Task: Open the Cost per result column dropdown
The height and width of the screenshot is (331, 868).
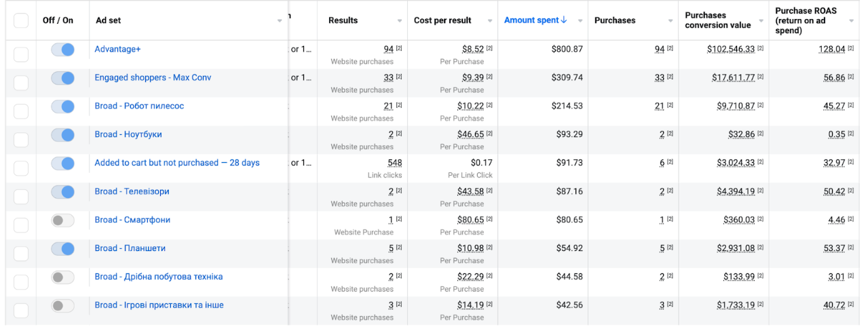Action: pos(490,21)
